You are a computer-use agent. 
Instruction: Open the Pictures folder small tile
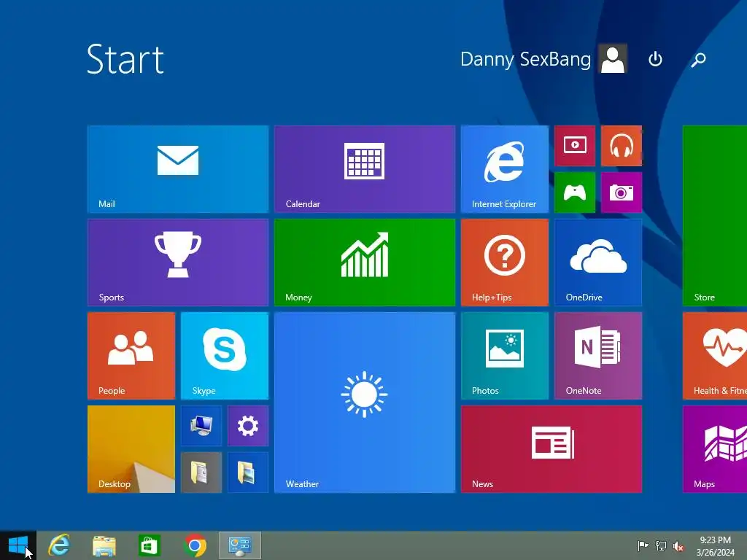(248, 472)
